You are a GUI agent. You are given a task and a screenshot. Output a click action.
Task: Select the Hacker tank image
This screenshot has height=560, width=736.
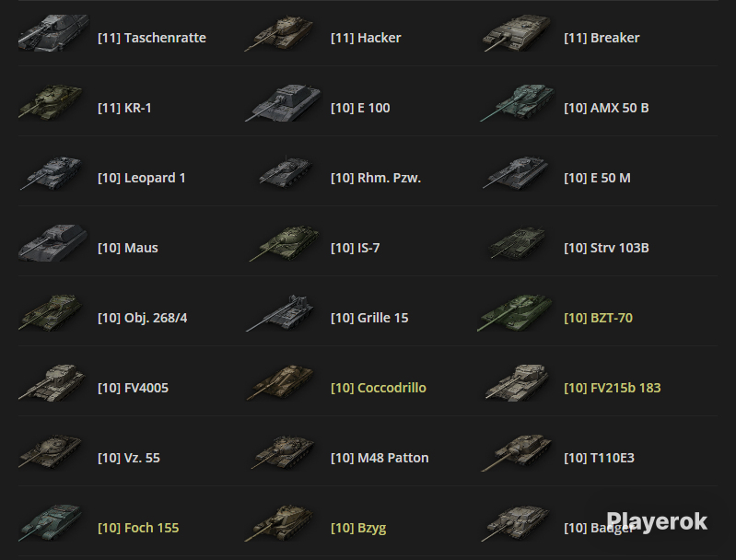point(280,33)
